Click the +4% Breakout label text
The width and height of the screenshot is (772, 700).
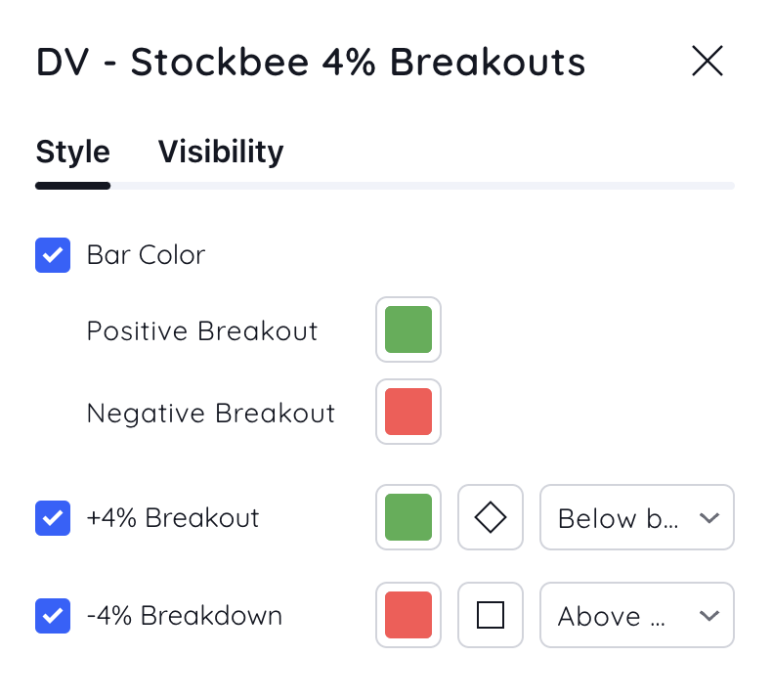pyautogui.click(x=173, y=518)
